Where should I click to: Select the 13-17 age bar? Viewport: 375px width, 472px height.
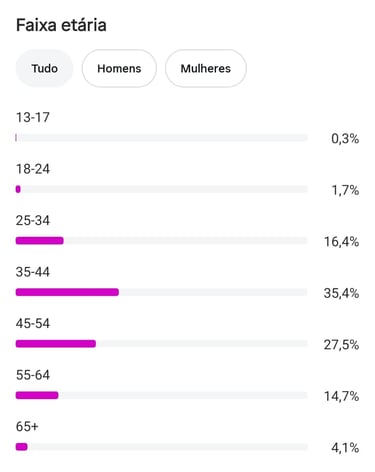tap(161, 138)
